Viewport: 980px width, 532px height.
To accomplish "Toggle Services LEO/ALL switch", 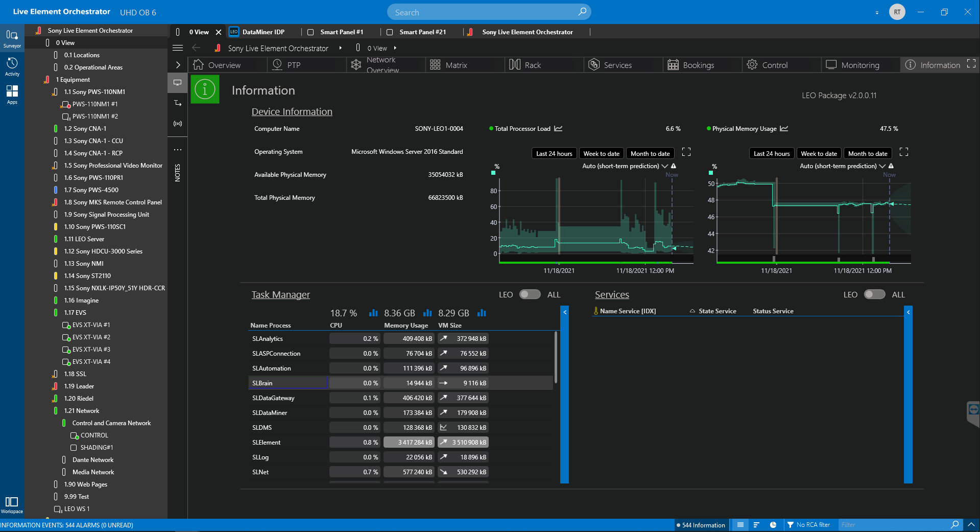I will tap(875, 294).
